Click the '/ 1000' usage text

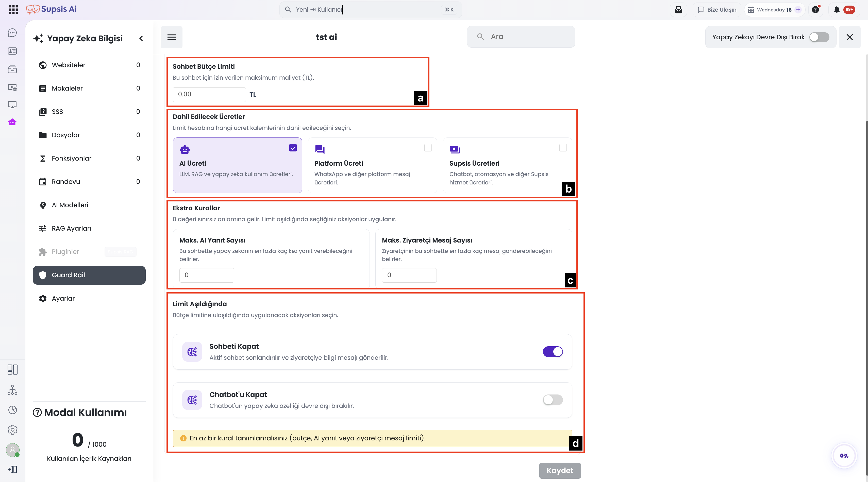pyautogui.click(x=97, y=444)
